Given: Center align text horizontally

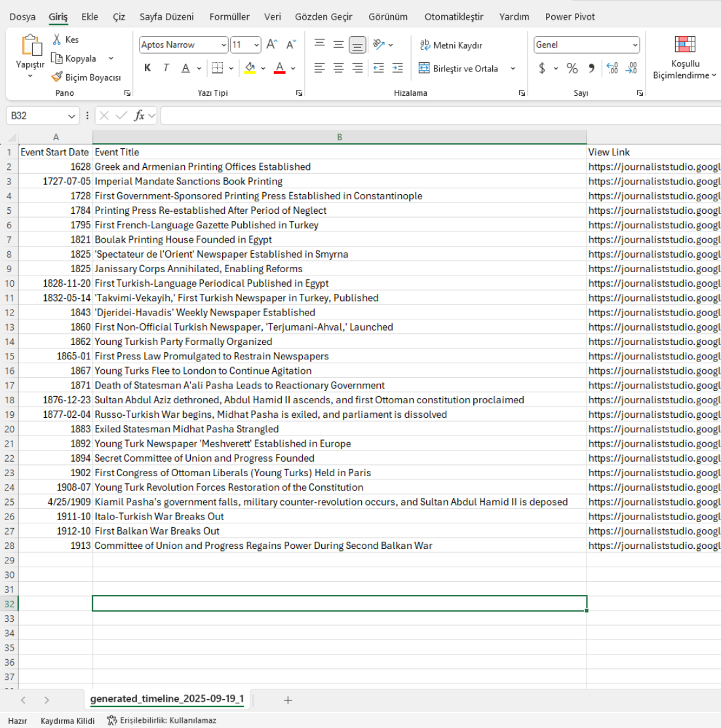Looking at the screenshot, I should (x=338, y=68).
